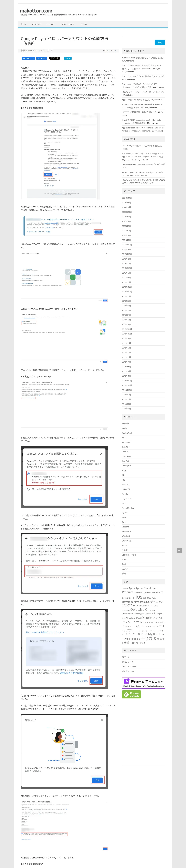Image resolution: width=186 pixels, height=868 pixels.
Task: Focus the sidebar search input field
Action: click(138, 42)
